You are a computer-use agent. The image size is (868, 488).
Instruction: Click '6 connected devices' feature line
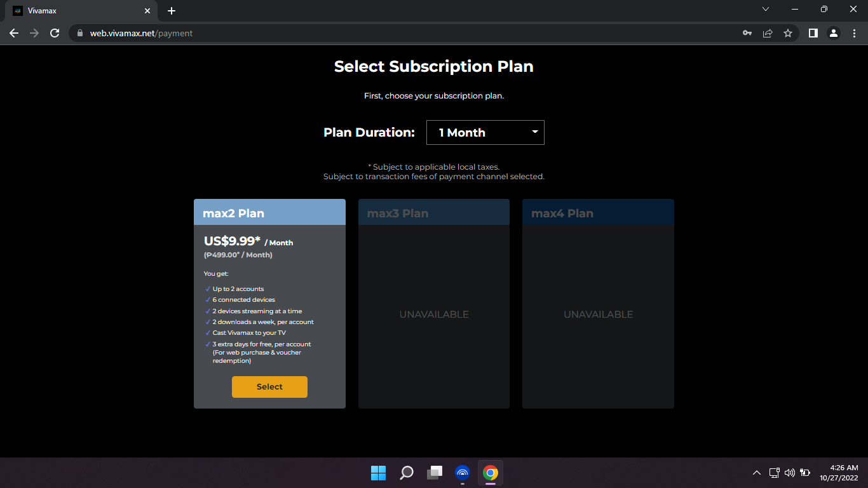pyautogui.click(x=243, y=300)
